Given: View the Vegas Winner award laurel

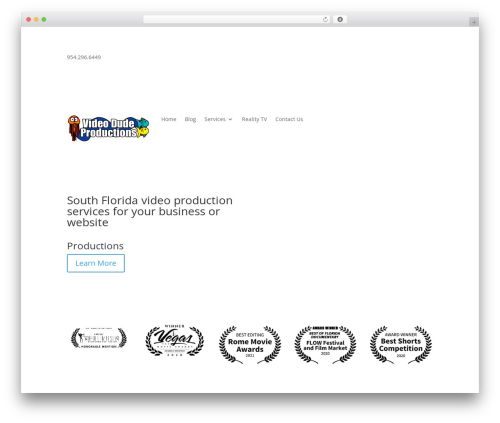Looking at the screenshot, I should click(175, 341).
